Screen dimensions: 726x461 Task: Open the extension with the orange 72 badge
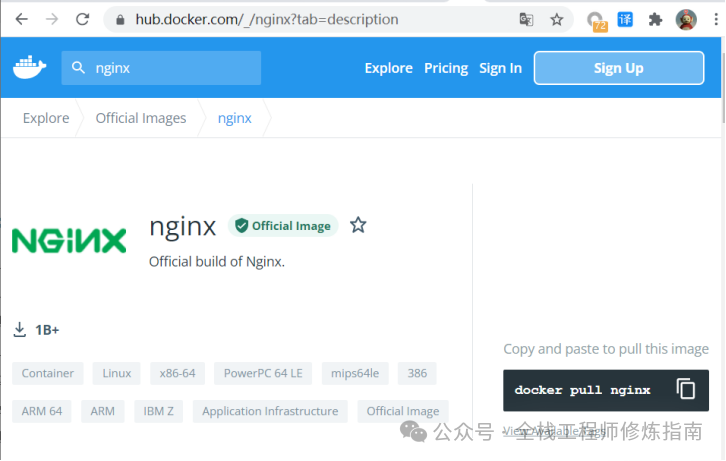[x=596, y=21]
